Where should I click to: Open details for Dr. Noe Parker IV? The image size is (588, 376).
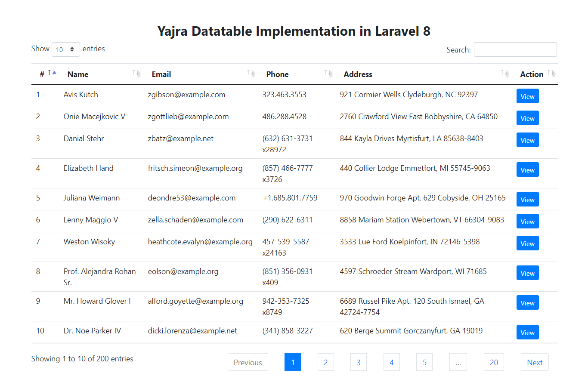tap(527, 332)
